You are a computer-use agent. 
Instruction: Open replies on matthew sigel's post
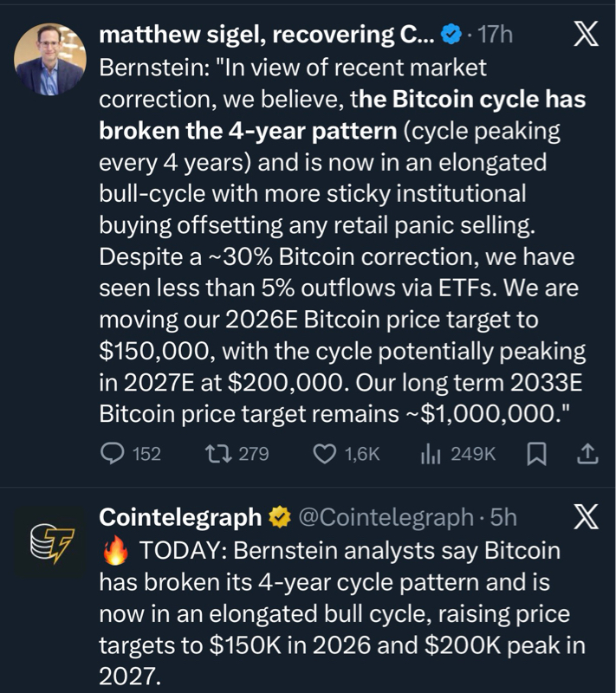113,454
